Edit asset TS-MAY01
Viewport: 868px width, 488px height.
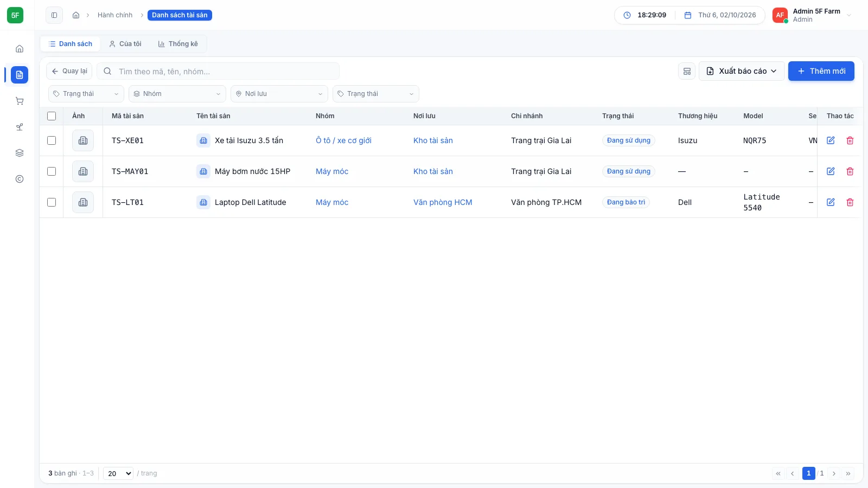pos(831,171)
